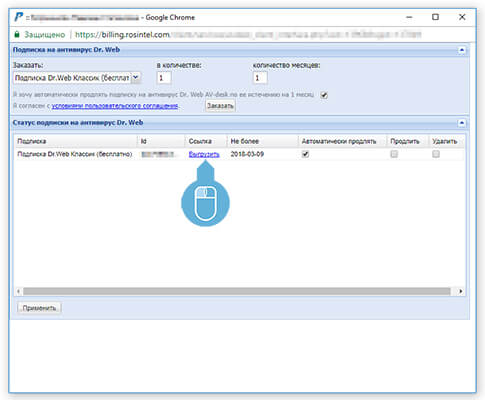Check the 'Продлить' checkbox in the row
Image resolution: width=485 pixels, height=400 pixels.
394,154
